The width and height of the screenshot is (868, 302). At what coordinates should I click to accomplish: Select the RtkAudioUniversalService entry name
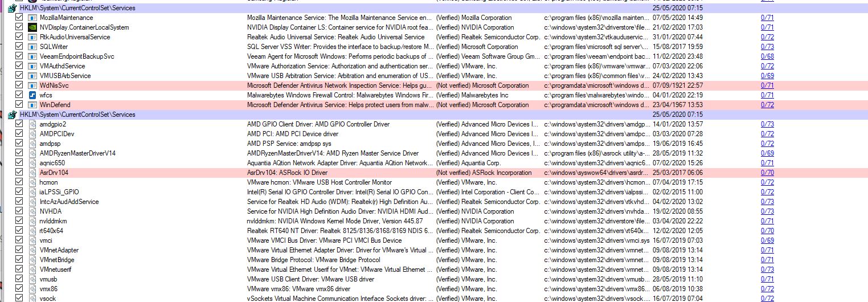tap(75, 37)
